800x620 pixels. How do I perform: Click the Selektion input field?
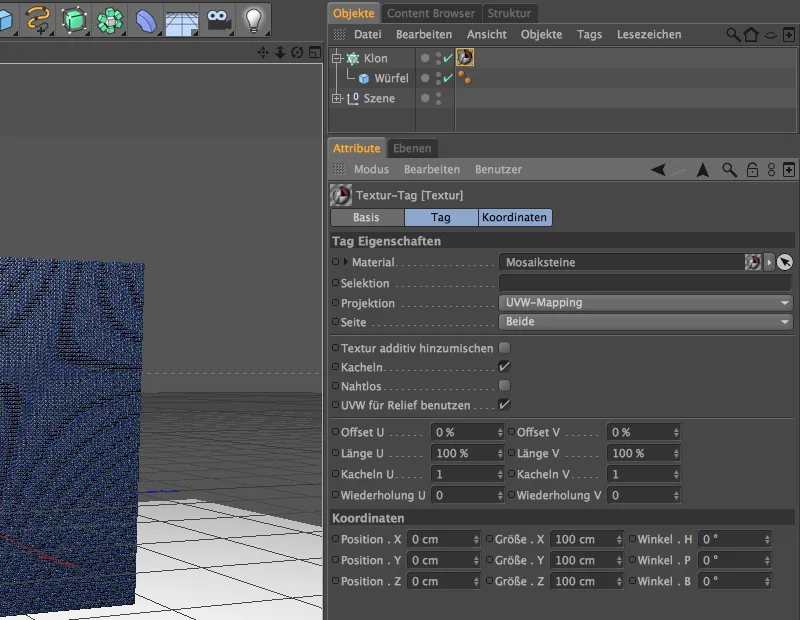coord(645,283)
